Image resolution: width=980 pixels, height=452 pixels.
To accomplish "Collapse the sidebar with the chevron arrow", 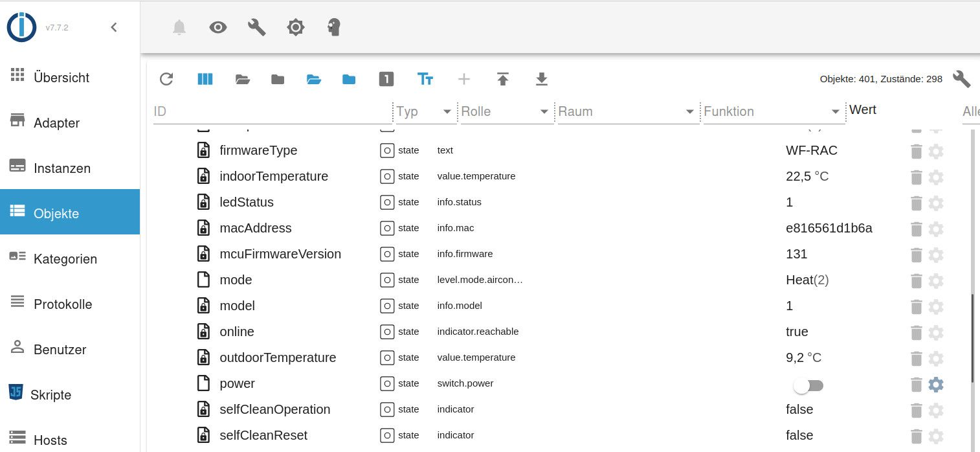I will 114,27.
